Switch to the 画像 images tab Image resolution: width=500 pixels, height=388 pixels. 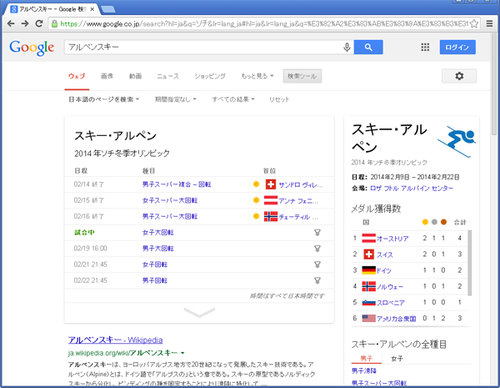[107, 76]
